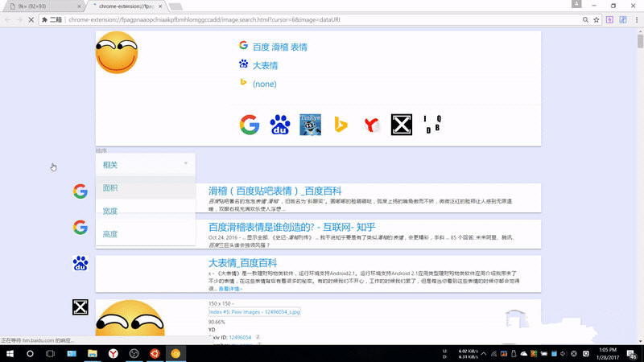This screenshot has height=362, width=644.
Task: Open Cortana search circle on taskbar
Action: pos(30,353)
